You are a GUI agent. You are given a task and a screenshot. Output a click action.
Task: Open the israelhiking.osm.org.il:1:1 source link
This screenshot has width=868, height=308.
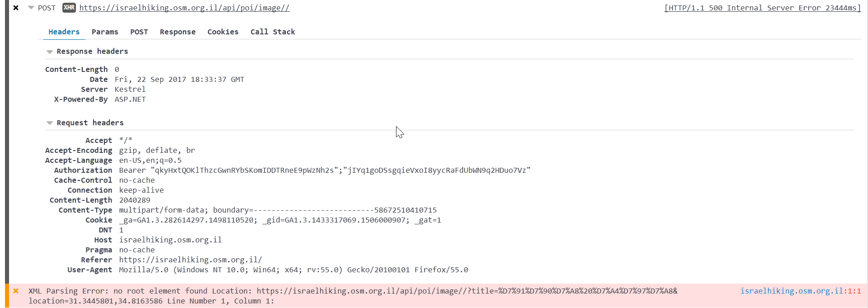(801, 291)
